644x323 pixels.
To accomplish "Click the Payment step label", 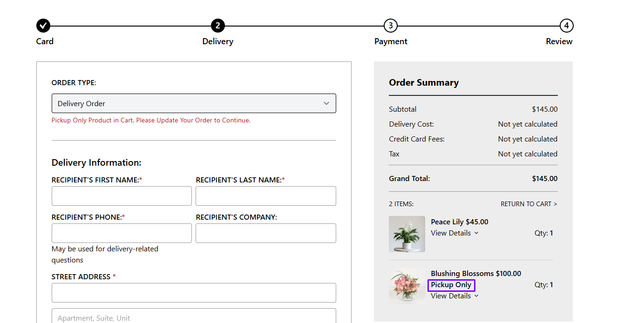I will click(x=391, y=41).
